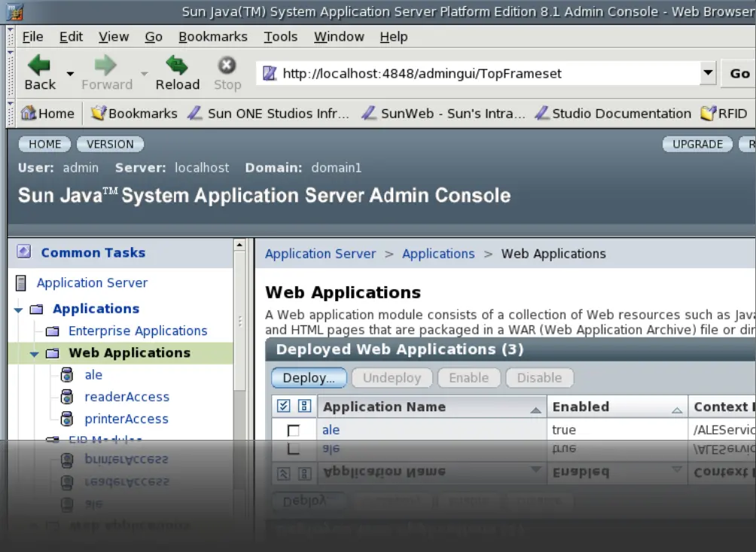Open the URL history dropdown arrow

click(708, 73)
